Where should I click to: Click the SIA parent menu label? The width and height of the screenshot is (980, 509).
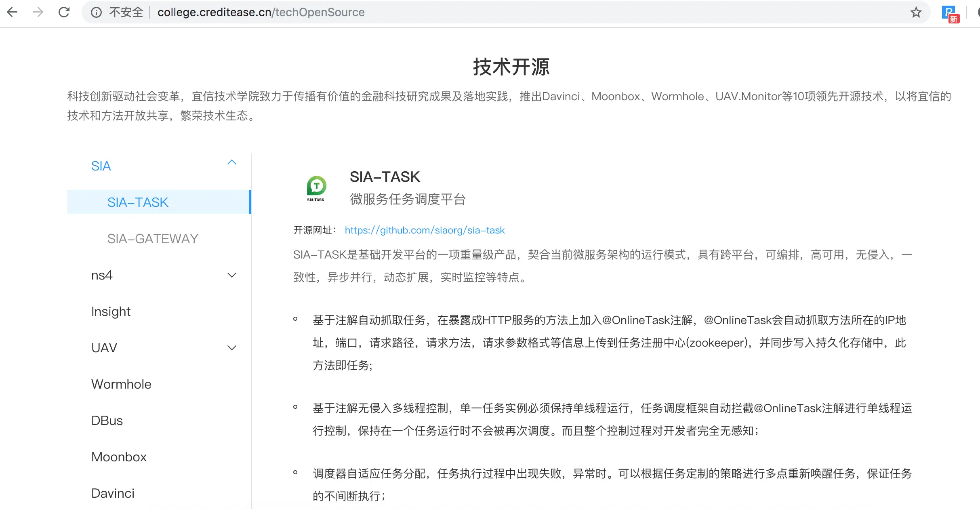[101, 166]
